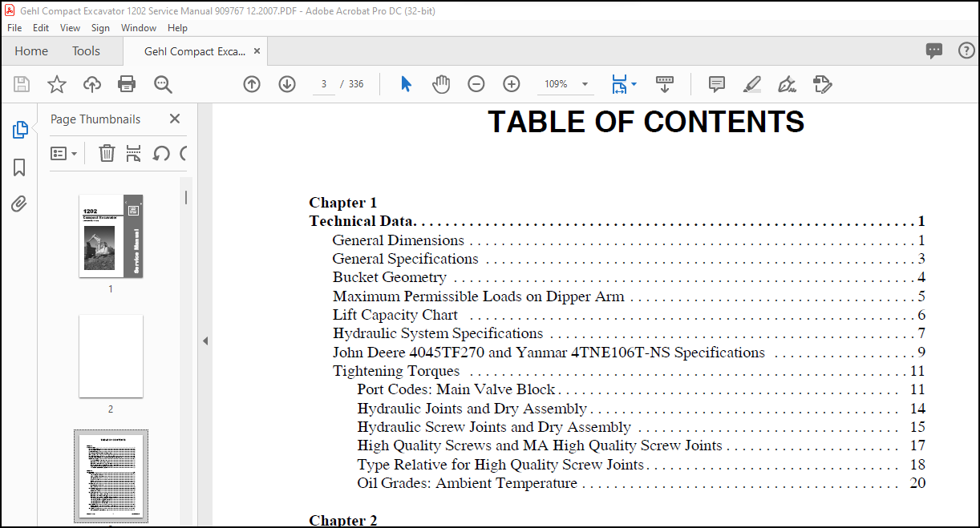Collapse the navigation pane with arrow
The image size is (980, 528).
pos(205,341)
